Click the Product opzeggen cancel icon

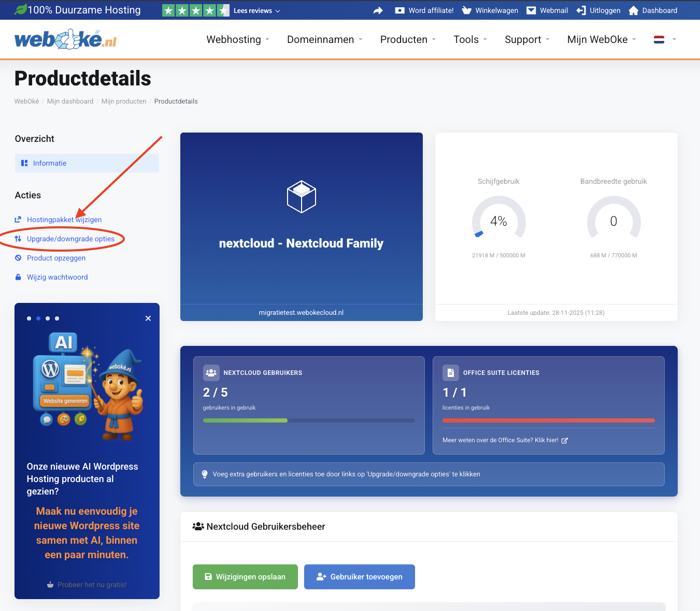click(18, 258)
